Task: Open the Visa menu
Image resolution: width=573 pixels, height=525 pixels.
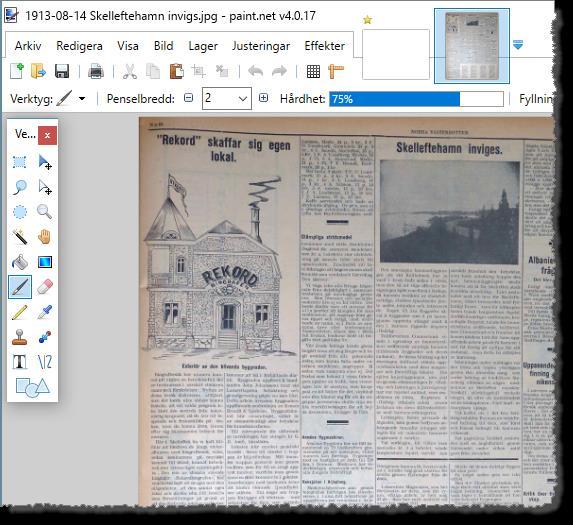Action: point(128,46)
